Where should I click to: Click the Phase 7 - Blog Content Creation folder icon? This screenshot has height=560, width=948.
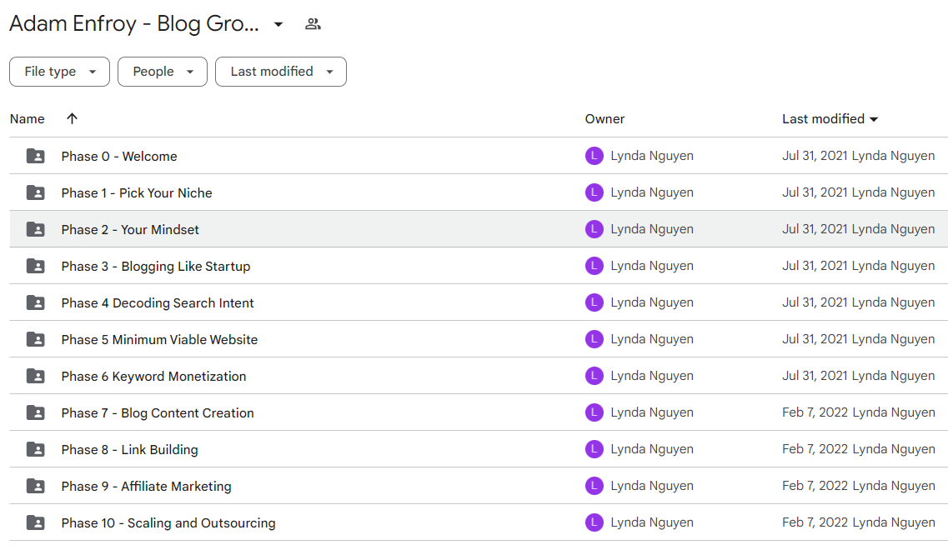click(x=36, y=412)
